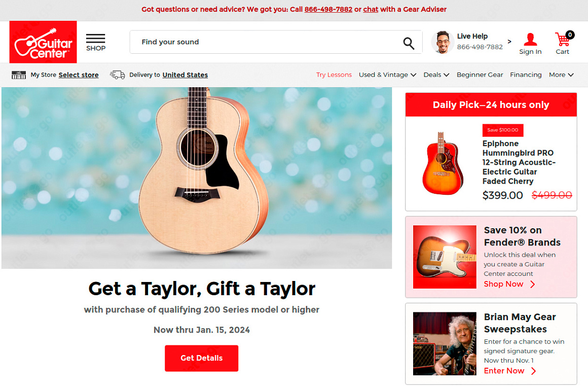Click the chat link in top banner
This screenshot has width=588, height=389.
[371, 9]
